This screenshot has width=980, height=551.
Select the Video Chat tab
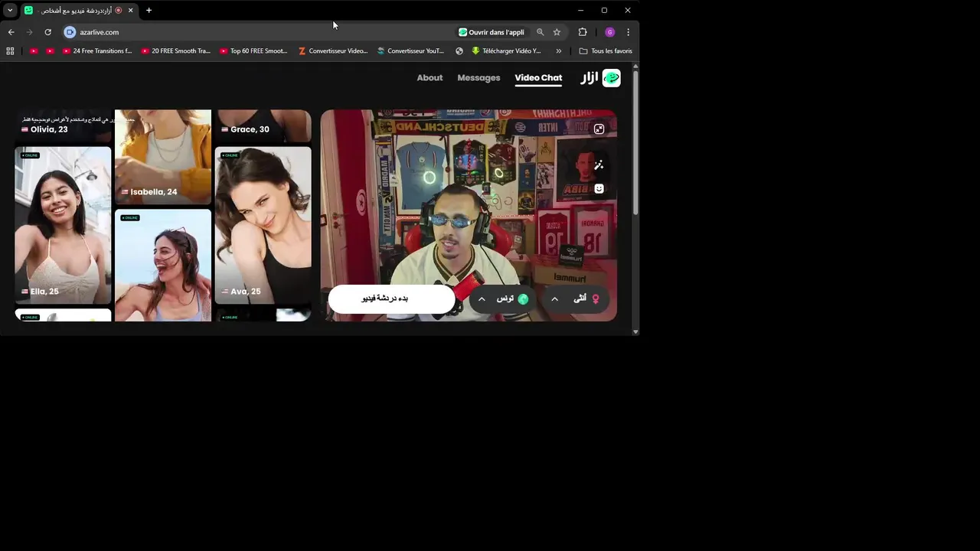click(x=538, y=78)
